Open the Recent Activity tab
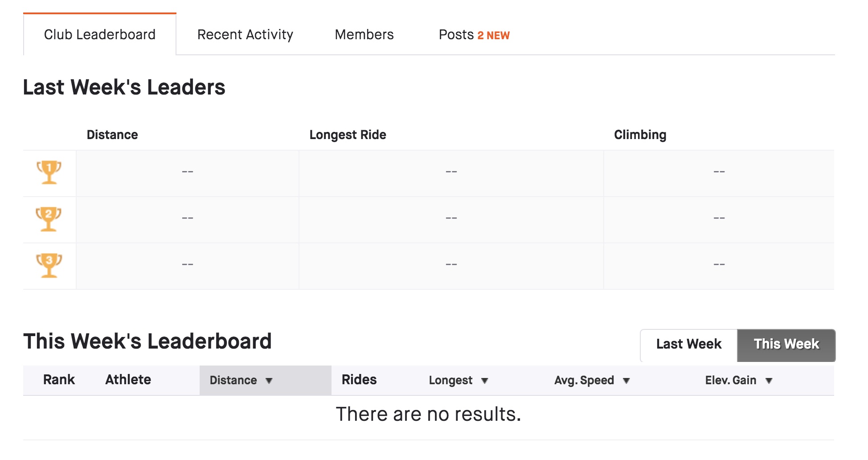The width and height of the screenshot is (868, 460). point(245,35)
